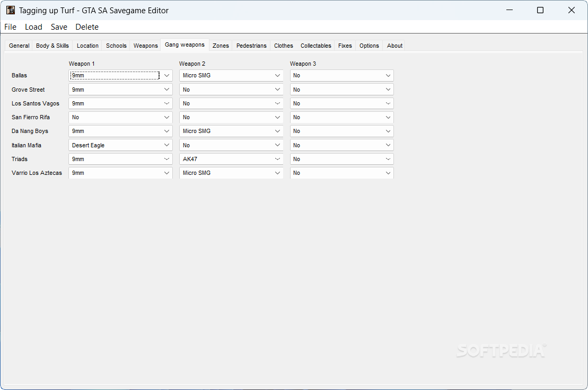588x390 pixels.
Task: Open Triads Weapon 3 dropdown
Action: point(341,159)
